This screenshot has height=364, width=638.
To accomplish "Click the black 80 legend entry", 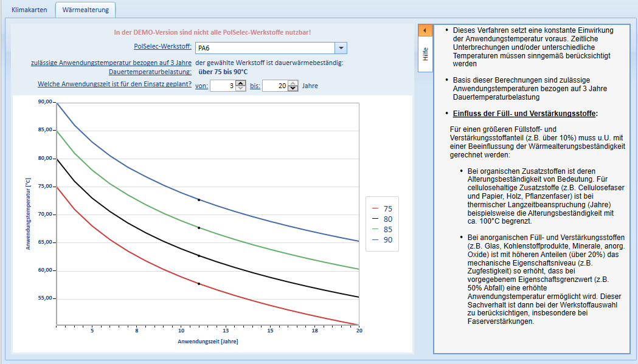I will (382, 219).
